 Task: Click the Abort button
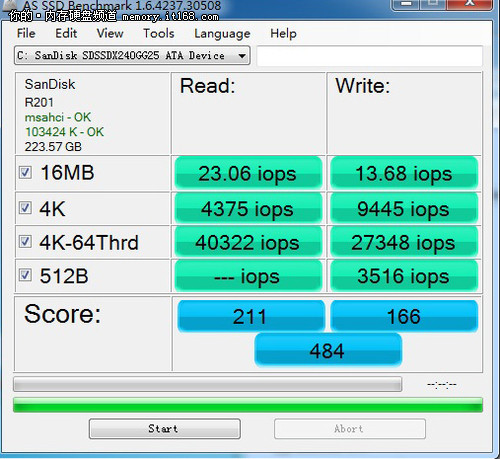350,429
